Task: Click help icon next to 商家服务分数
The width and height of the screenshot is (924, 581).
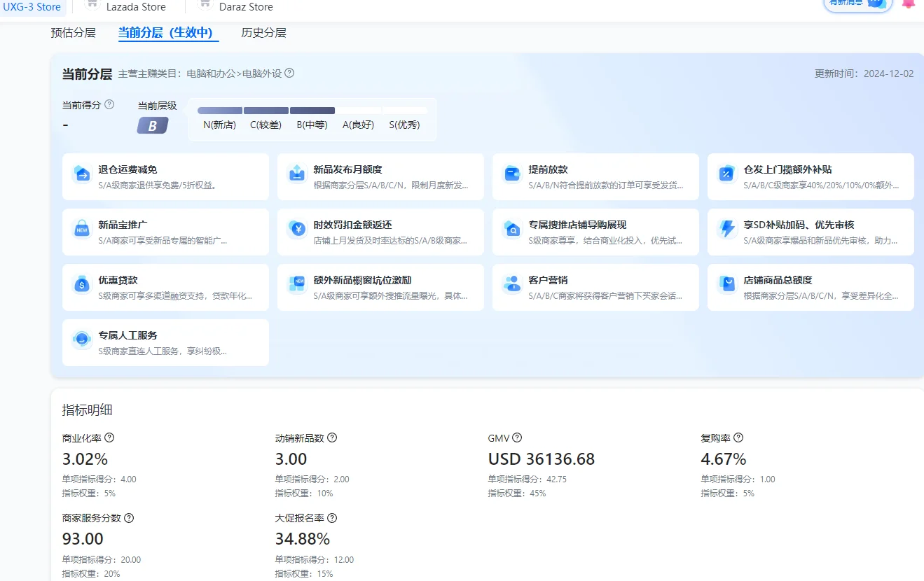Action: [x=129, y=518]
